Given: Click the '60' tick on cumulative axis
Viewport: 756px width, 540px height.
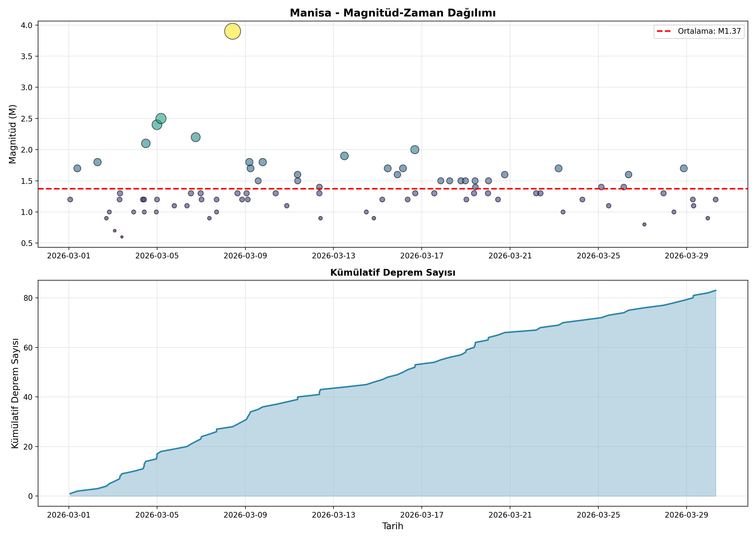Looking at the screenshot, I should point(28,347).
